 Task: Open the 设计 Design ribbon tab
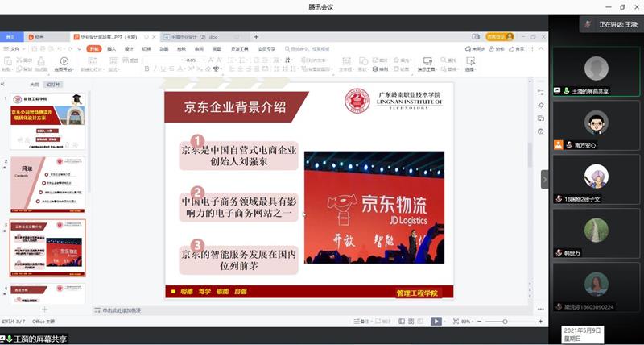coord(129,48)
